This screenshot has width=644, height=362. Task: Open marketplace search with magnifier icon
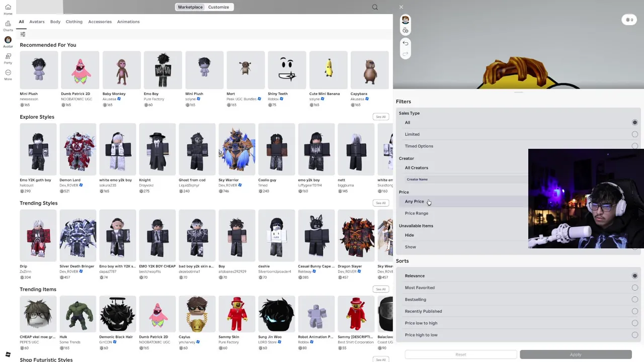pyautogui.click(x=375, y=7)
